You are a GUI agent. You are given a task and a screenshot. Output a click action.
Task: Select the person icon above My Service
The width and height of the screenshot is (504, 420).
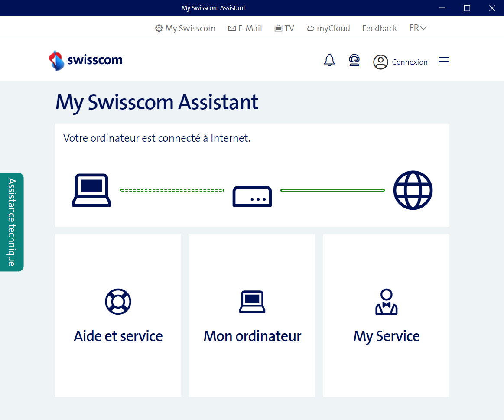[386, 301]
